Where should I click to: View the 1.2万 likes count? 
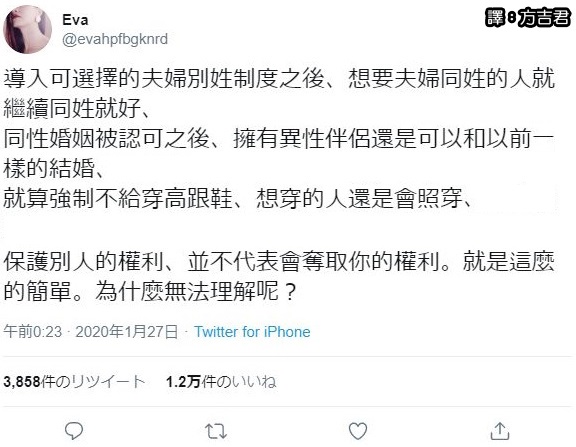pos(221,382)
